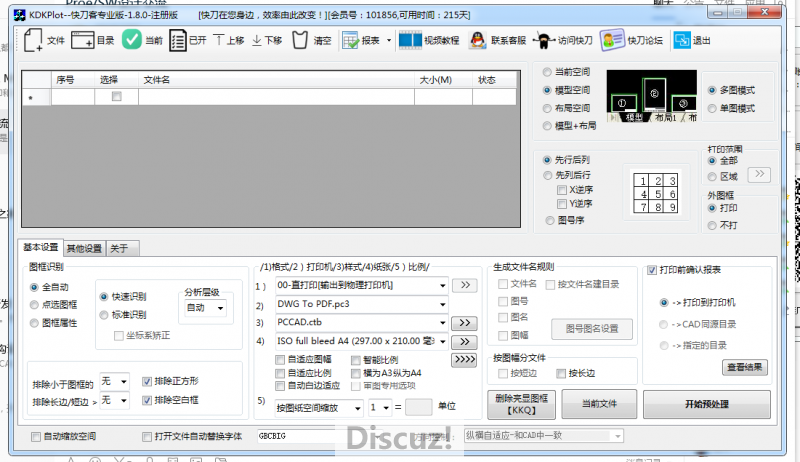The width and height of the screenshot is (800, 462).
Task: Uncheck the 排除空白框 checkbox
Action: [x=147, y=400]
